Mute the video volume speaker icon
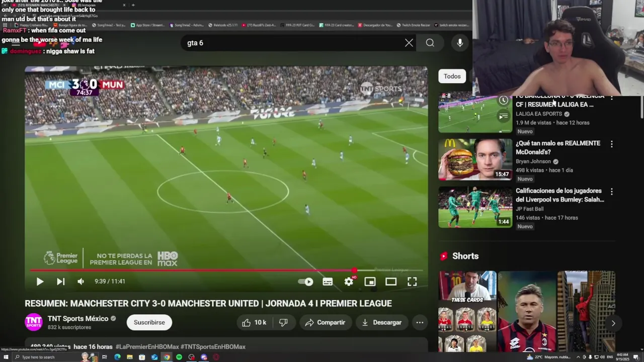Viewport: 644px width, 362px height. coord(80,282)
